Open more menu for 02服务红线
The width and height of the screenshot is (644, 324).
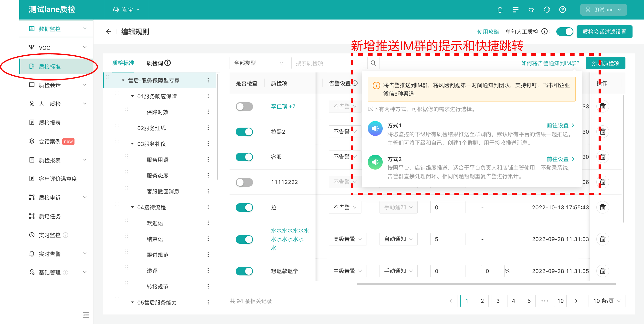point(208,128)
